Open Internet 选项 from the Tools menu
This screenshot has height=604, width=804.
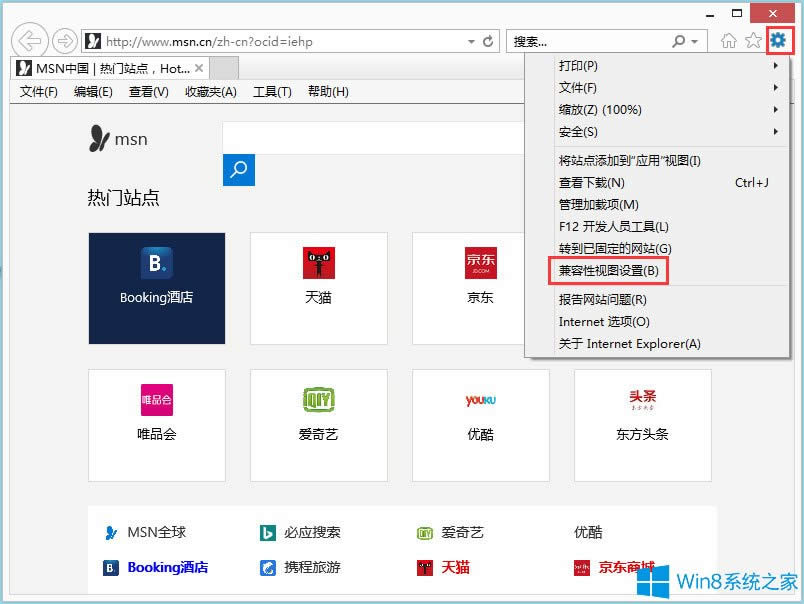601,321
